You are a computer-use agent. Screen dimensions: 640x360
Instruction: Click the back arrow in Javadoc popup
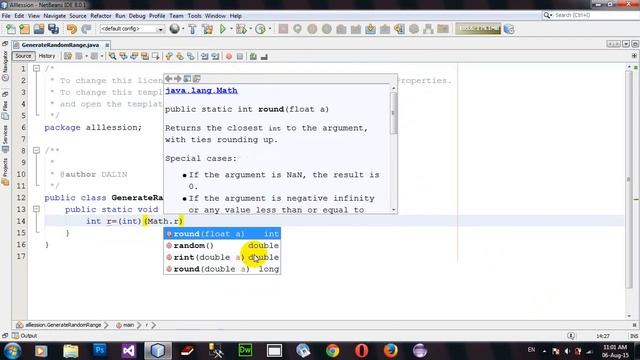(x=169, y=78)
